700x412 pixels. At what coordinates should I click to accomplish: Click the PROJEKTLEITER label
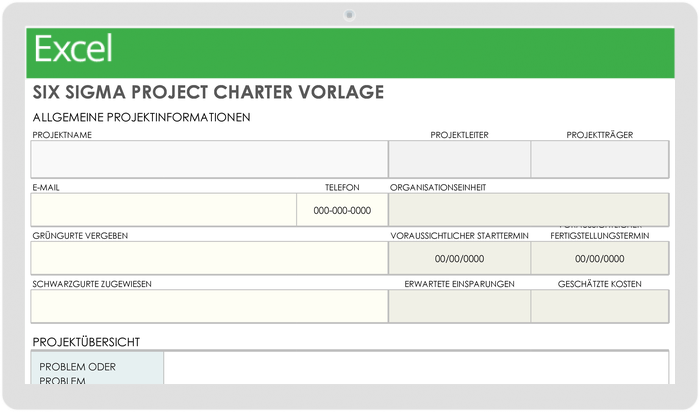[x=459, y=135]
